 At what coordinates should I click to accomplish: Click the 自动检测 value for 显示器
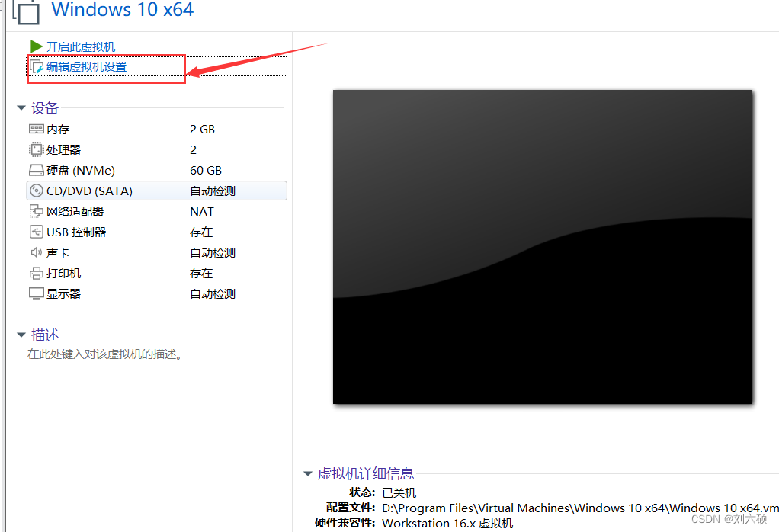point(213,293)
